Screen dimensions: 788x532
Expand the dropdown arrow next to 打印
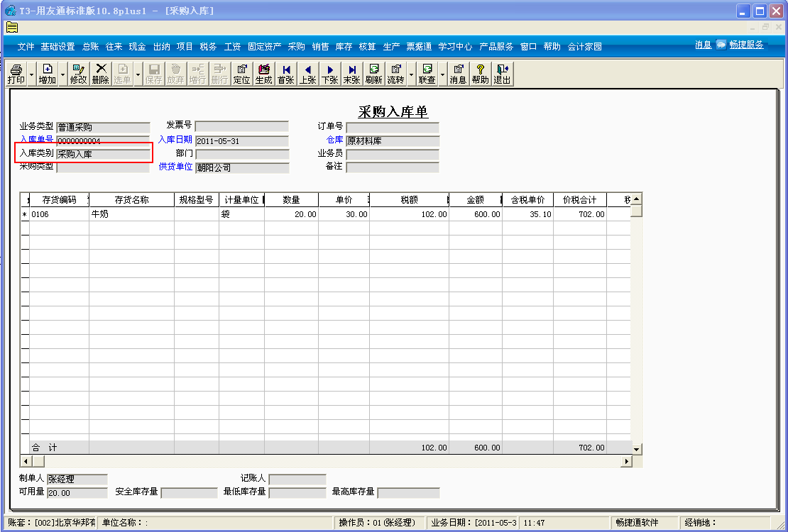click(32, 74)
